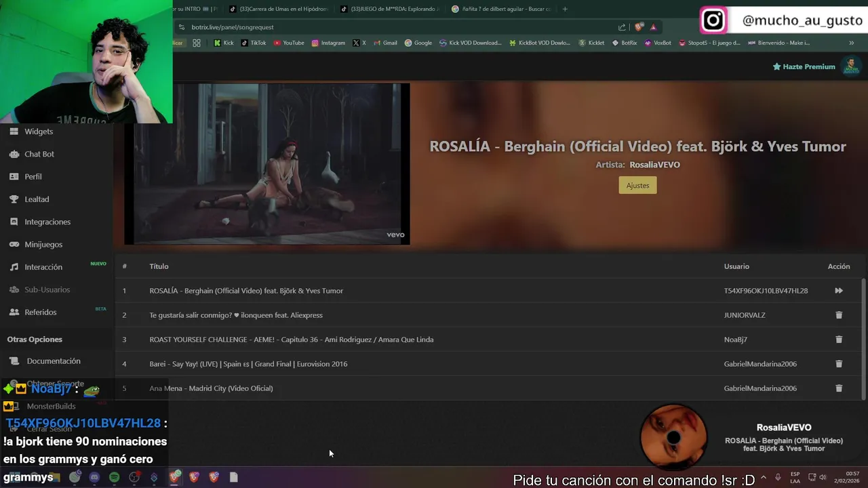
Task: Click the Chat Bot robot icon
Action: (14, 154)
